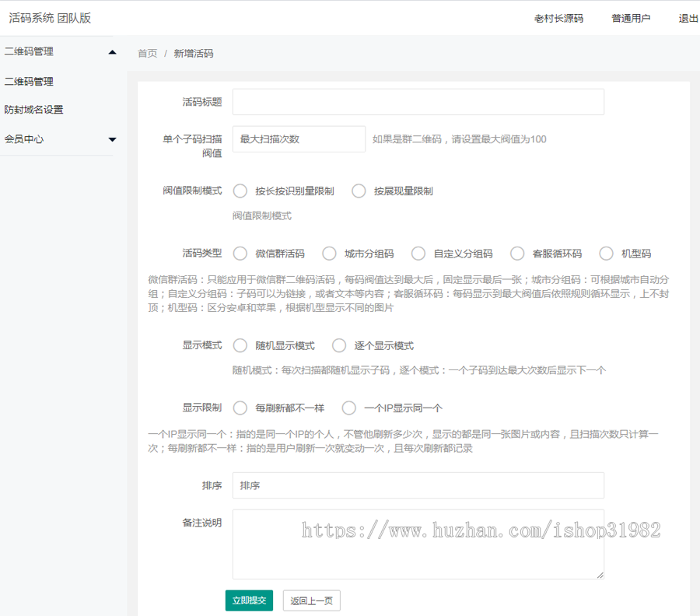Click the 活码标题 input field
The width and height of the screenshot is (700, 616).
point(418,101)
